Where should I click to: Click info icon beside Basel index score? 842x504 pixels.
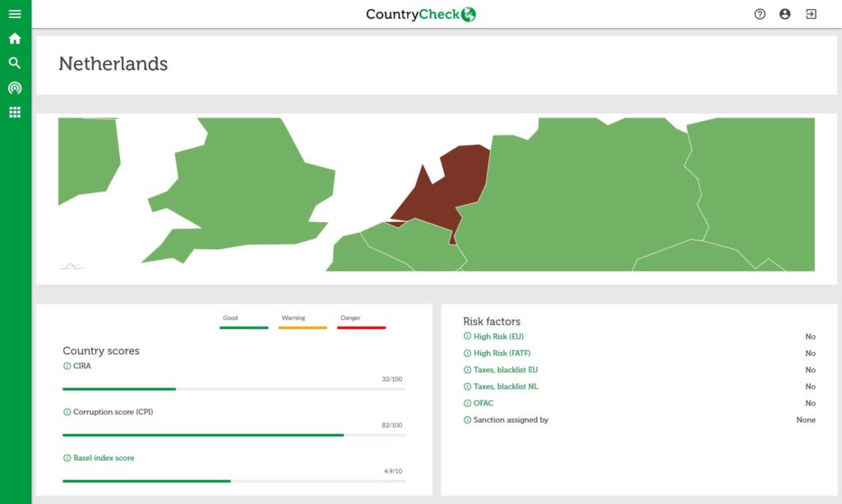pos(67,459)
